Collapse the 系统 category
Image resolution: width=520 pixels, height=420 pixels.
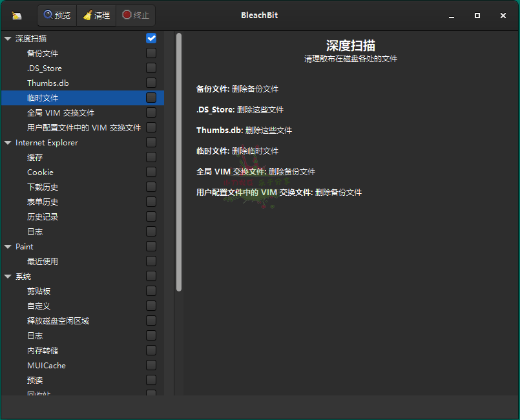[x=6, y=276]
